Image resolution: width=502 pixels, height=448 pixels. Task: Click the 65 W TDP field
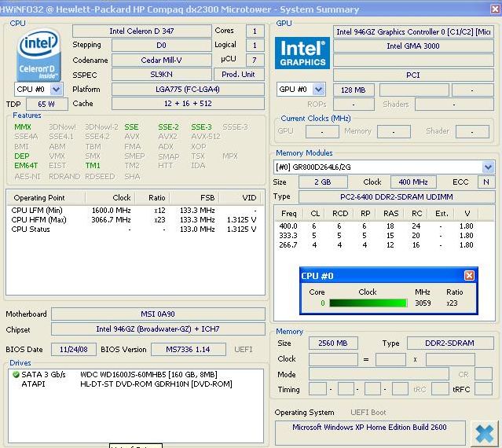point(46,104)
